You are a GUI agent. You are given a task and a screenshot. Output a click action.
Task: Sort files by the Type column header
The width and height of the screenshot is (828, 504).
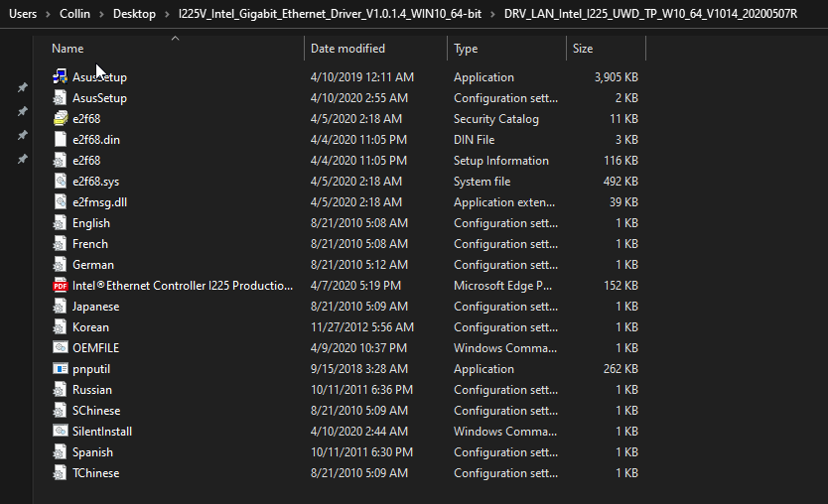tap(466, 49)
